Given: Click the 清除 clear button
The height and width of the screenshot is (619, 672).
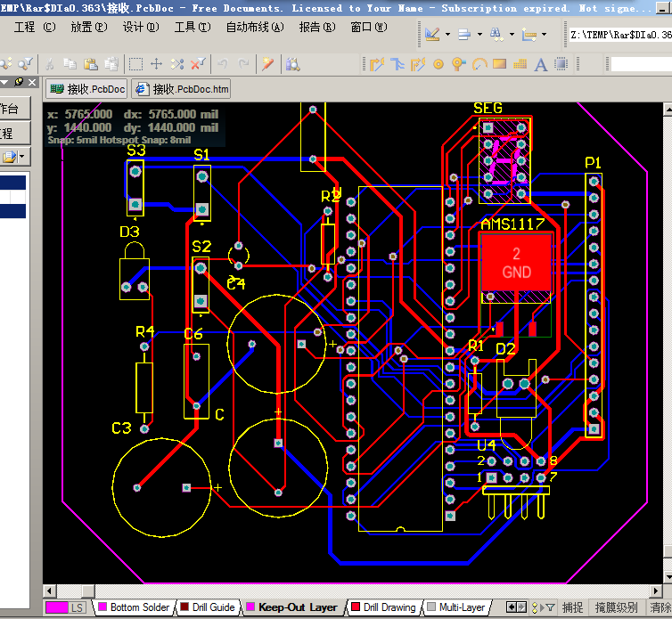Looking at the screenshot, I should 660,607.
